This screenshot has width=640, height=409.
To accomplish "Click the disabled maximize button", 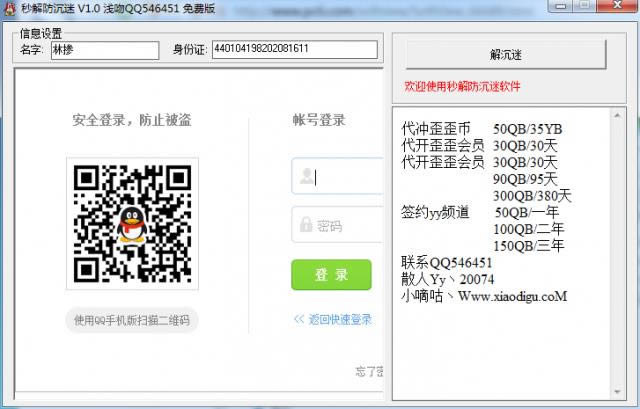I will coord(585,5).
